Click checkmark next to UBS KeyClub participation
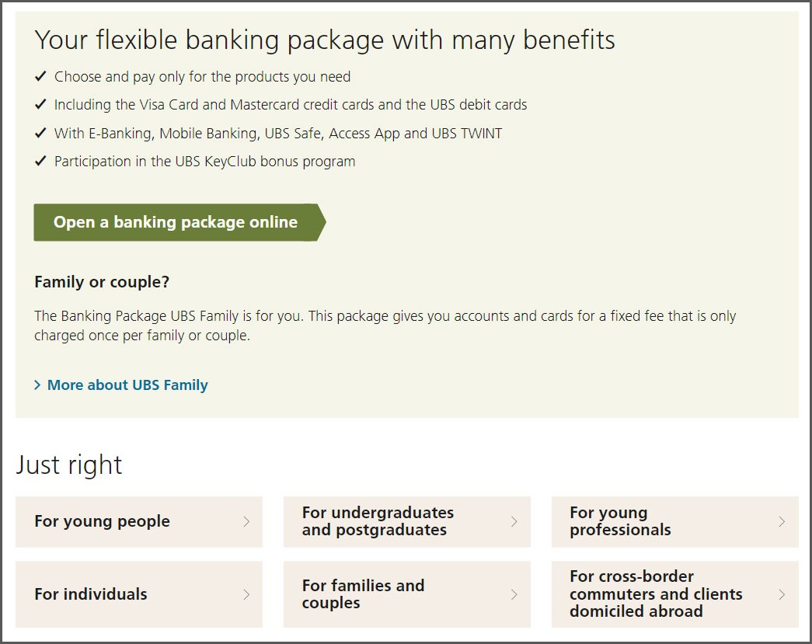The image size is (812, 644). coord(40,162)
